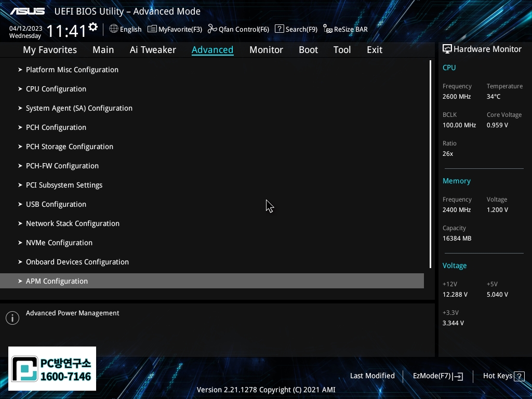The width and height of the screenshot is (532, 399).
Task: Click the Advanced Power Management help text
Action: coord(72,313)
